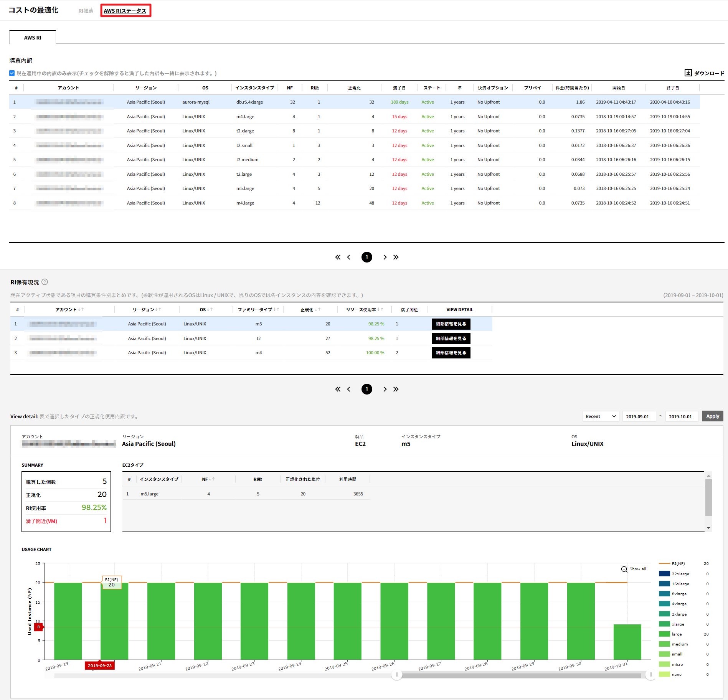Sort RI保有現況 table by アカウント column

[81, 310]
